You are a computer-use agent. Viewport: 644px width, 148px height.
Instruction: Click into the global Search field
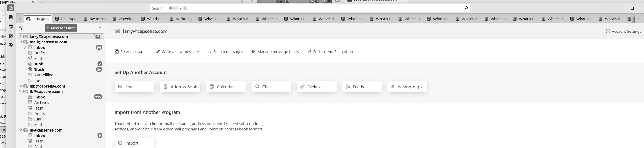click(x=300, y=8)
